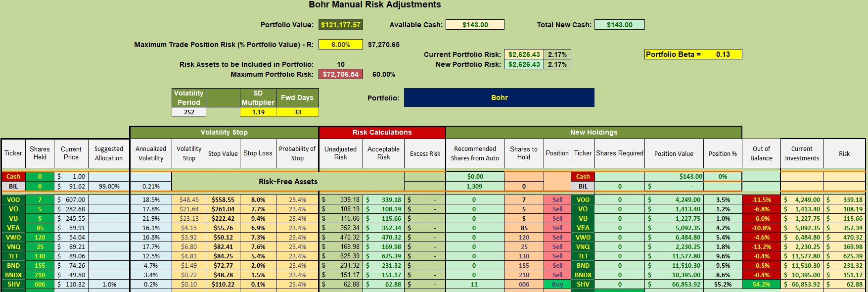Viewport: 868px width, 292px height.
Task: Click the Sell position cell for VOO
Action: coord(557,200)
